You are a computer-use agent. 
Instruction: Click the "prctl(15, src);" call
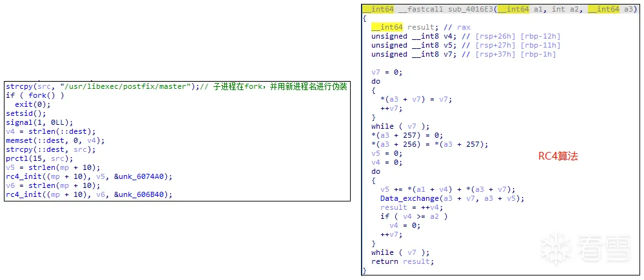(39, 158)
